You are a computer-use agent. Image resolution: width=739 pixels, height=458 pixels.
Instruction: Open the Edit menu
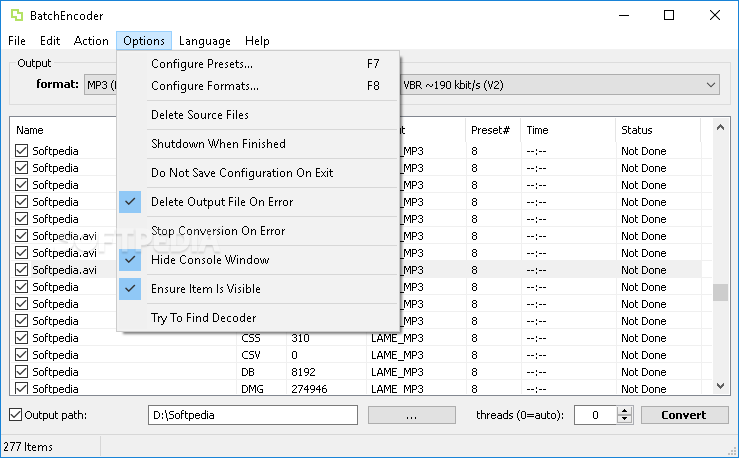point(49,41)
